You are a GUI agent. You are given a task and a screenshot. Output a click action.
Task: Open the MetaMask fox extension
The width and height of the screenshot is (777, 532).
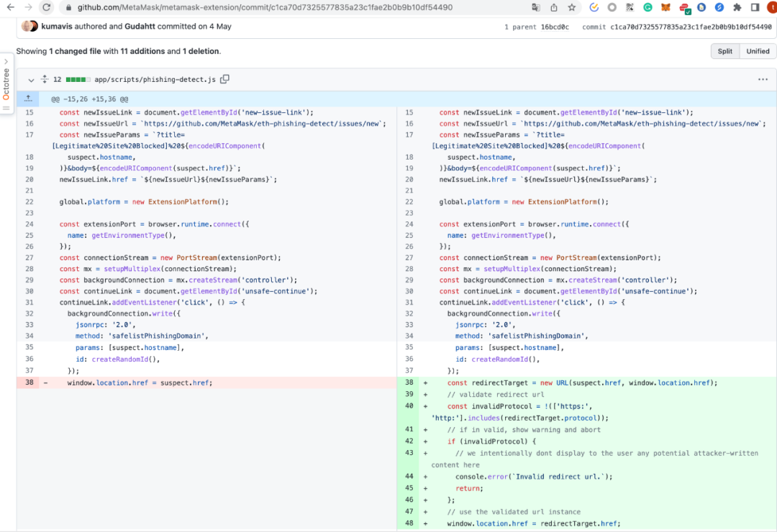point(665,7)
